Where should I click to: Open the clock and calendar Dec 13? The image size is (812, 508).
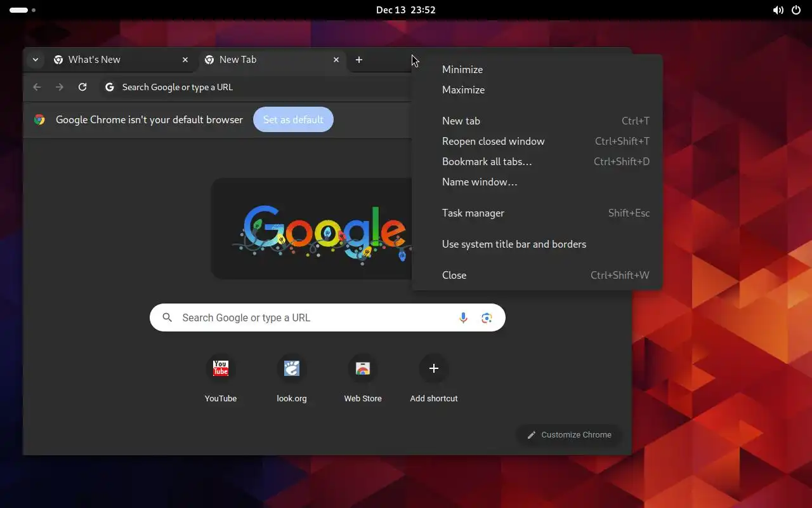pyautogui.click(x=405, y=10)
